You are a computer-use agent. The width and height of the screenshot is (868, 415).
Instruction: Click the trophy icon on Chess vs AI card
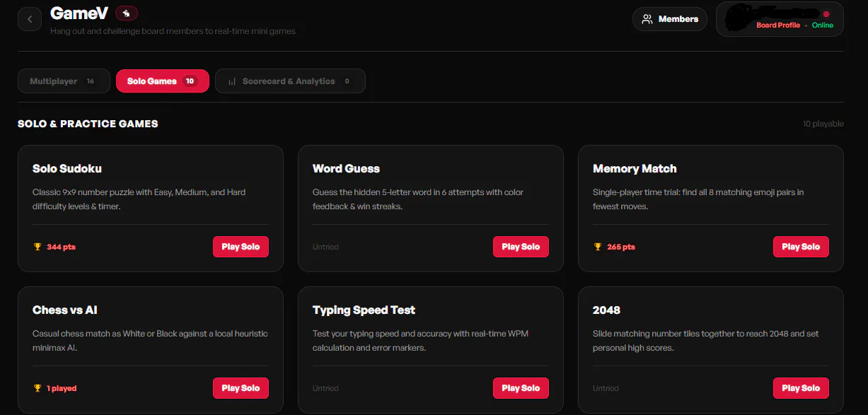tap(37, 388)
